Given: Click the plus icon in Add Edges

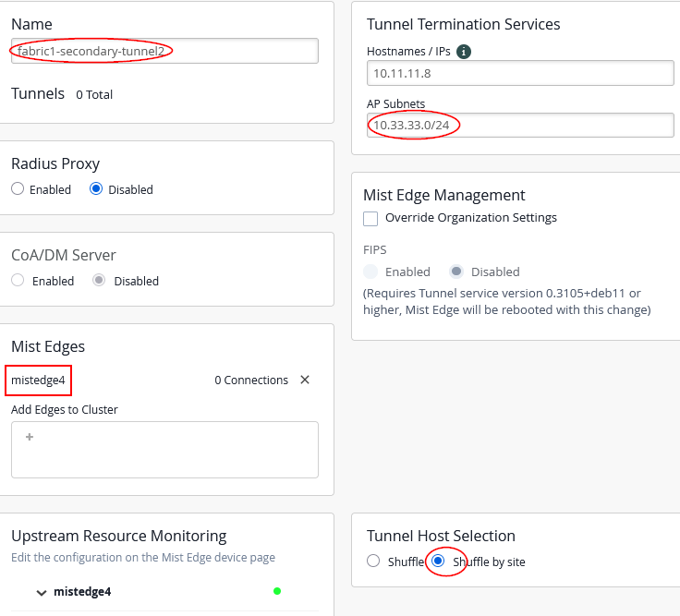Looking at the screenshot, I should [30, 438].
